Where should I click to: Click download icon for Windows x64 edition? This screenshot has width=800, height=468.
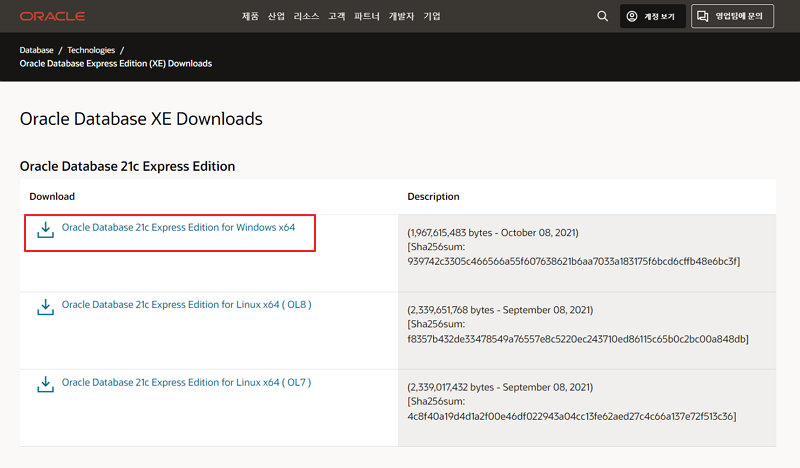(x=45, y=230)
